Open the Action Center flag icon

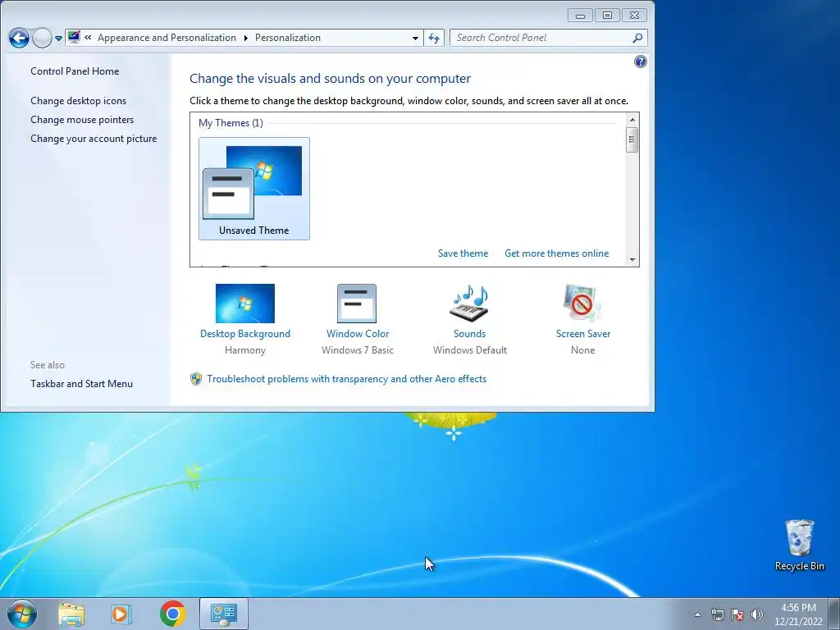click(737, 614)
